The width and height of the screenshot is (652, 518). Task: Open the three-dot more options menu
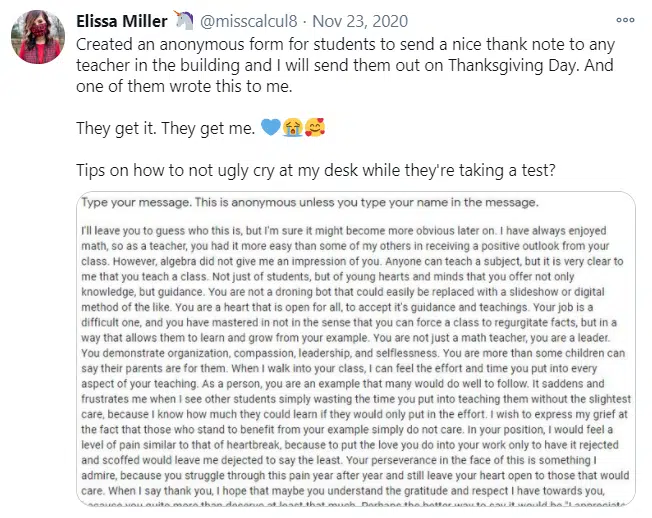coord(625,20)
